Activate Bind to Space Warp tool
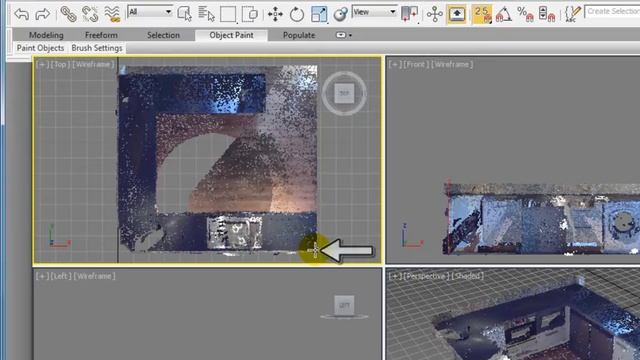640x360 pixels. pyautogui.click(x=112, y=14)
